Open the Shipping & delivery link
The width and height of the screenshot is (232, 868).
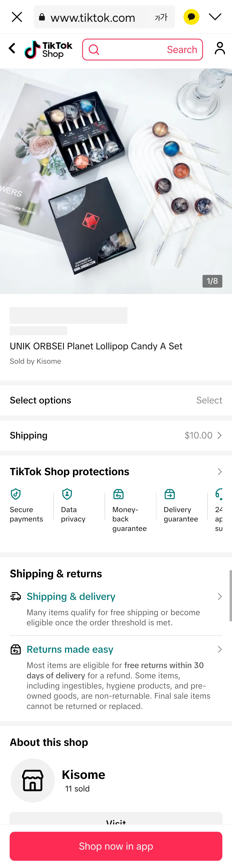[71, 596]
